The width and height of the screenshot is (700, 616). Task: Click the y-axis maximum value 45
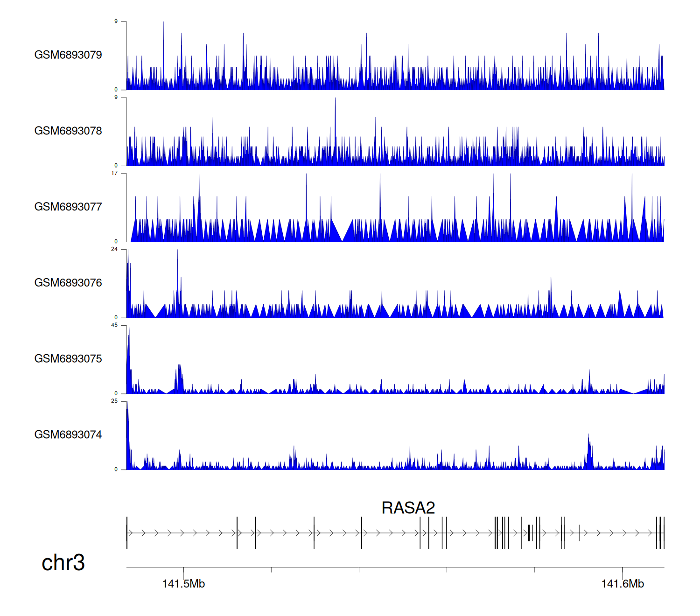[114, 325]
